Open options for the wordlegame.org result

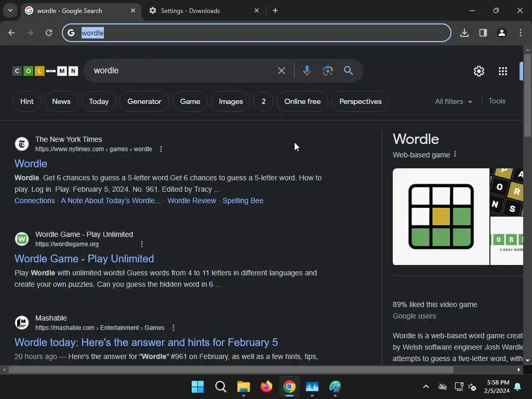[142, 244]
